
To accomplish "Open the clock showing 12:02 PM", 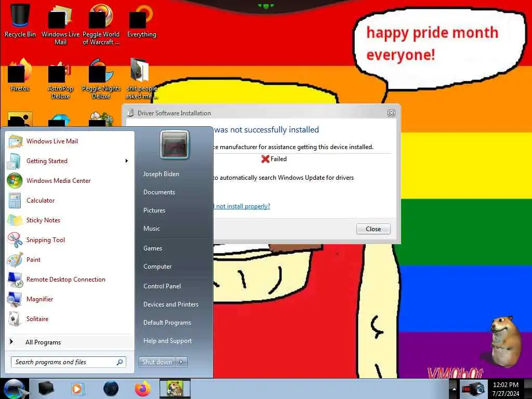I will [506, 389].
